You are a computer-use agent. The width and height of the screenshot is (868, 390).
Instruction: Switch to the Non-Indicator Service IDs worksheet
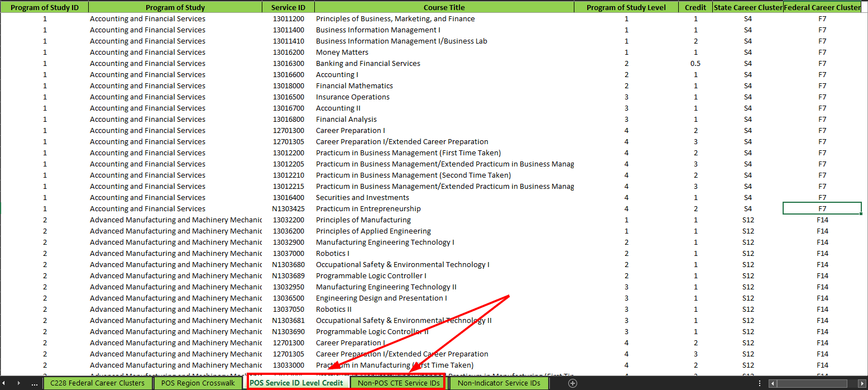point(498,383)
